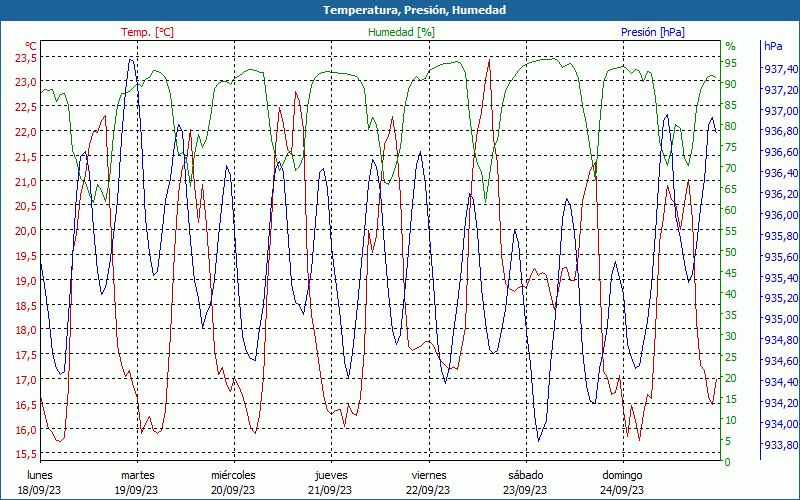The image size is (800, 500).
Task: Click the 935,00 pressure axis value
Action: pos(781,319)
